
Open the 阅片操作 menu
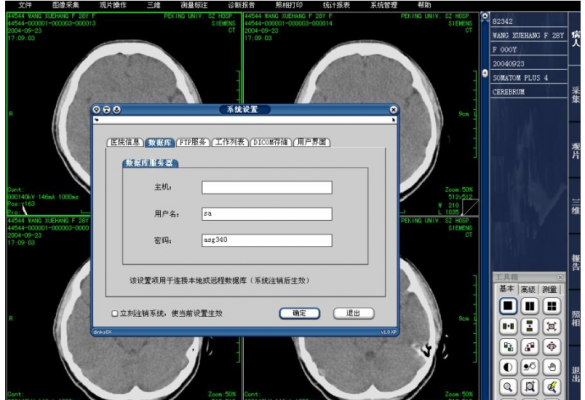click(x=113, y=5)
